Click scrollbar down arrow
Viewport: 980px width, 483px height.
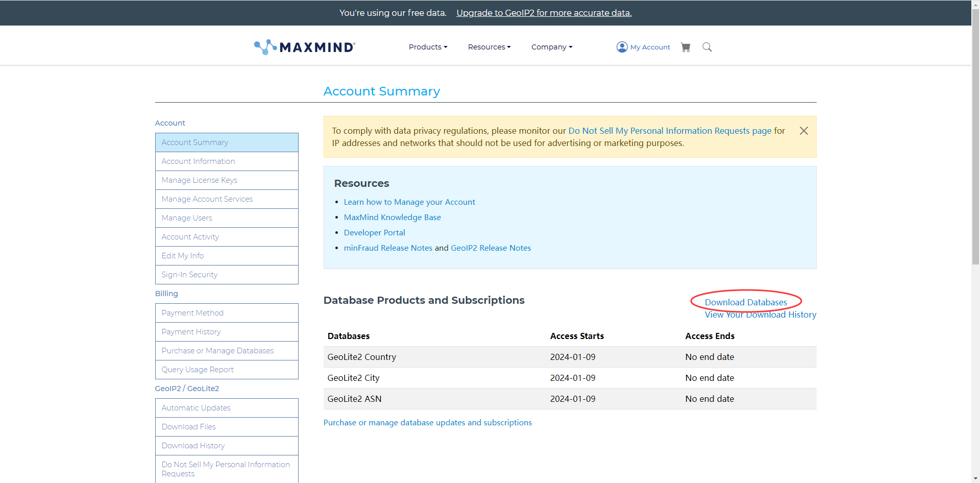pyautogui.click(x=975, y=478)
